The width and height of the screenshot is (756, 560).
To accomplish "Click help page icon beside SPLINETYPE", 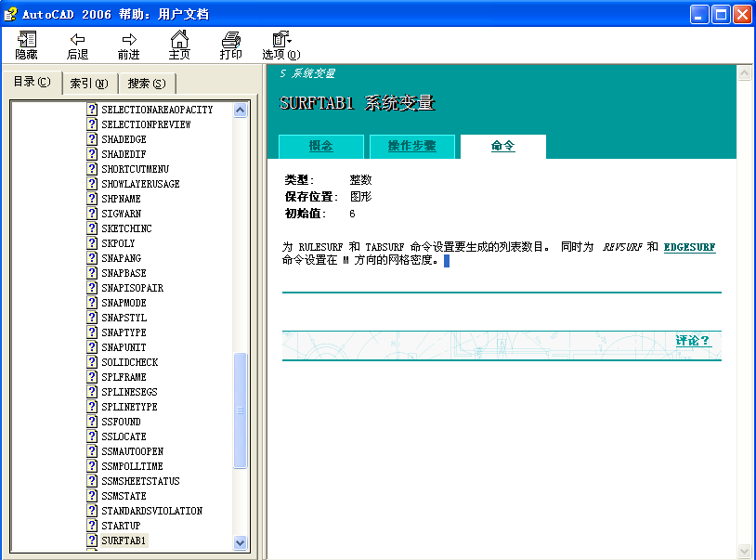I will (92, 407).
